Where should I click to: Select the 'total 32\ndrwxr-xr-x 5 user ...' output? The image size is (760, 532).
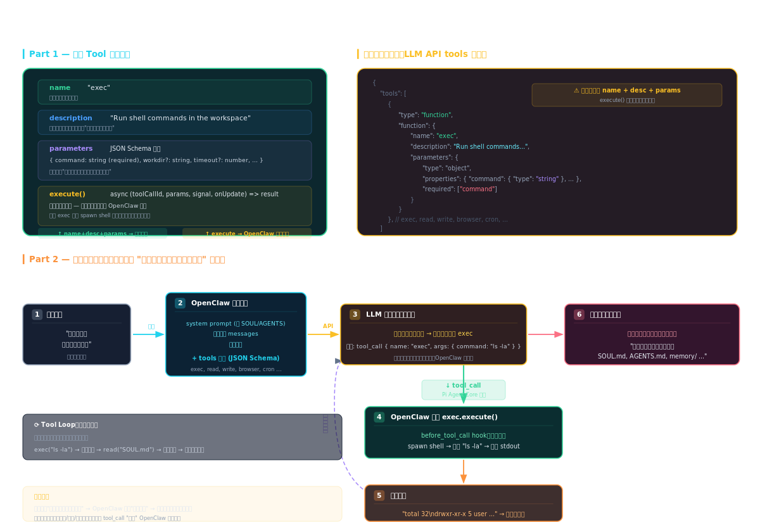(x=464, y=514)
